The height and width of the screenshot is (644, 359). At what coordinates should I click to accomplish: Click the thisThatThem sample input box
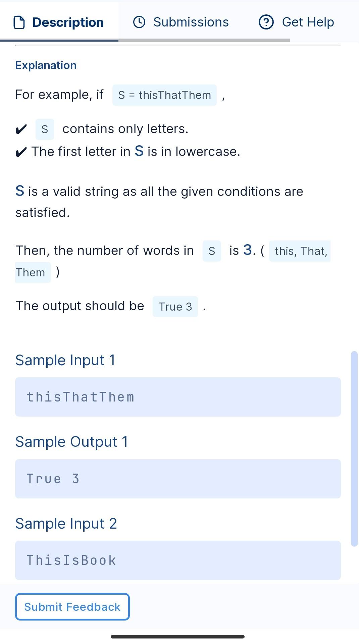(178, 397)
